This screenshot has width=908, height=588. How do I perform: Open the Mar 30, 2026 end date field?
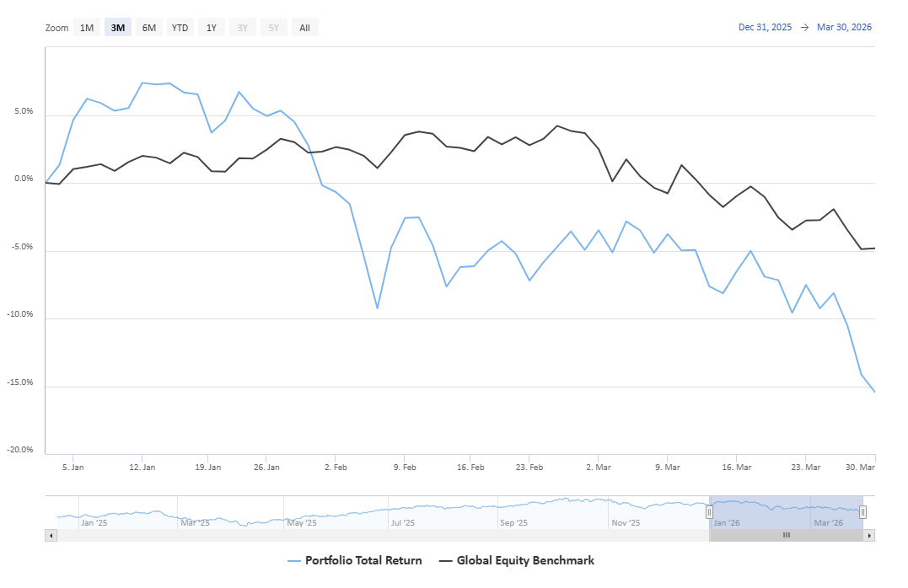[843, 27]
